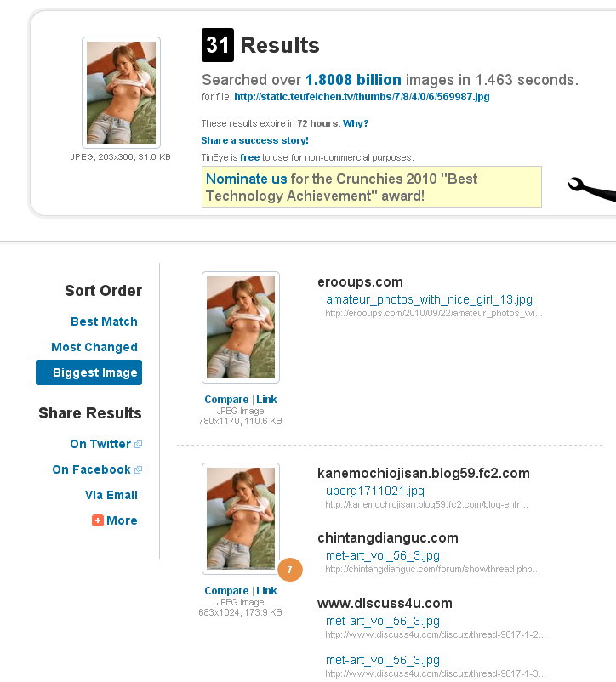Click the orange 7 matches badge

tap(290, 570)
